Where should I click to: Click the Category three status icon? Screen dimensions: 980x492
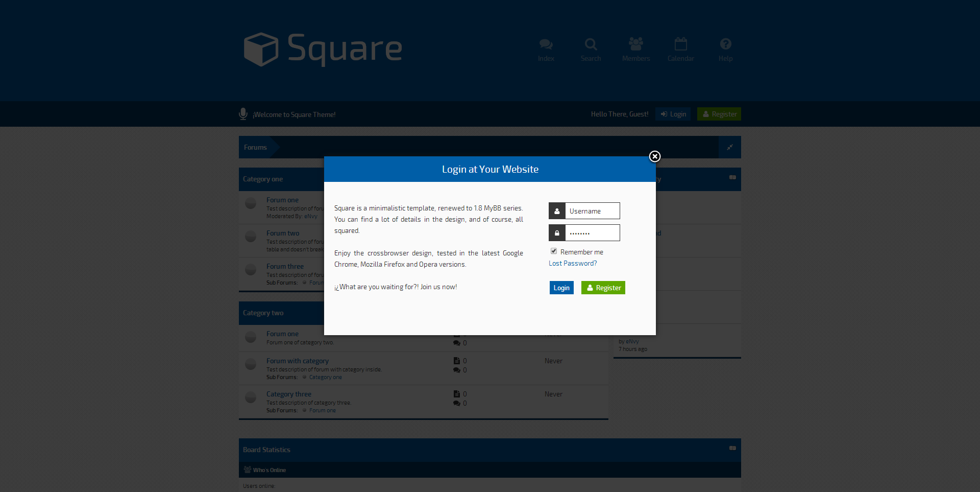click(251, 397)
